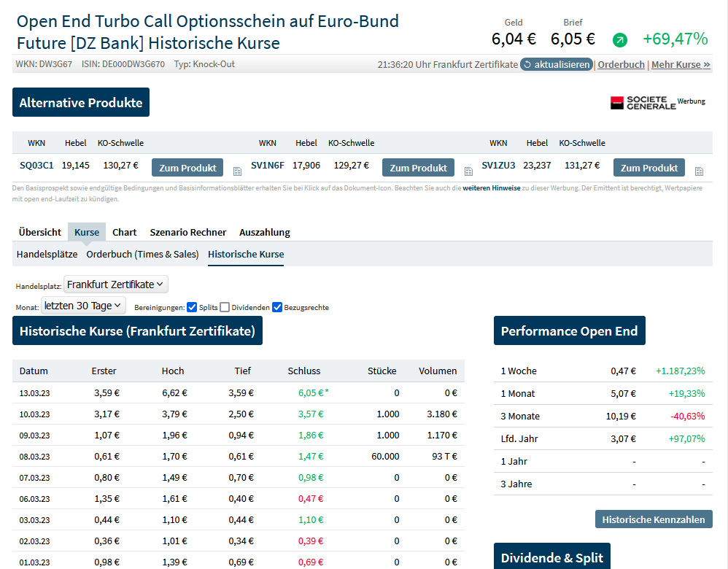Screen dimensions: 728x569
Task: Click the aktualisieren refresh button
Action: (x=557, y=65)
